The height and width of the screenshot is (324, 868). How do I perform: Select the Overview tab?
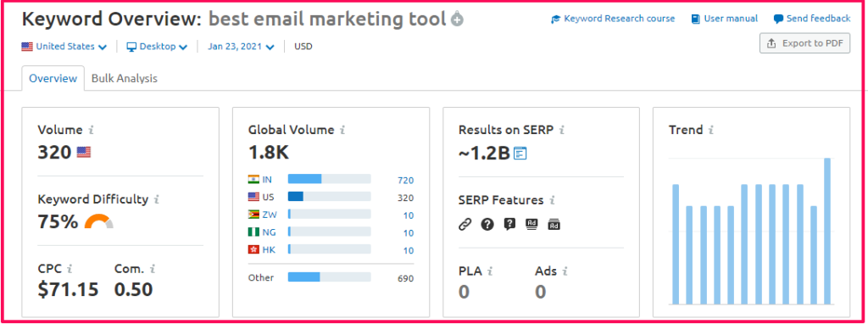click(53, 79)
